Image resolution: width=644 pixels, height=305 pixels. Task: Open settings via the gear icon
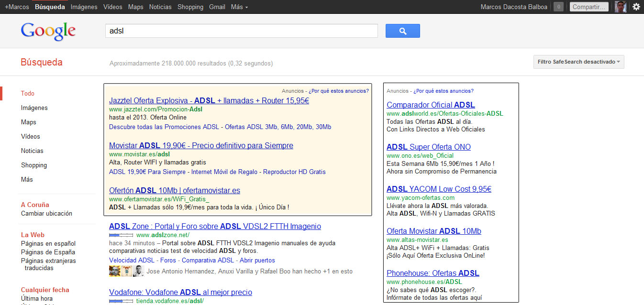636,7
